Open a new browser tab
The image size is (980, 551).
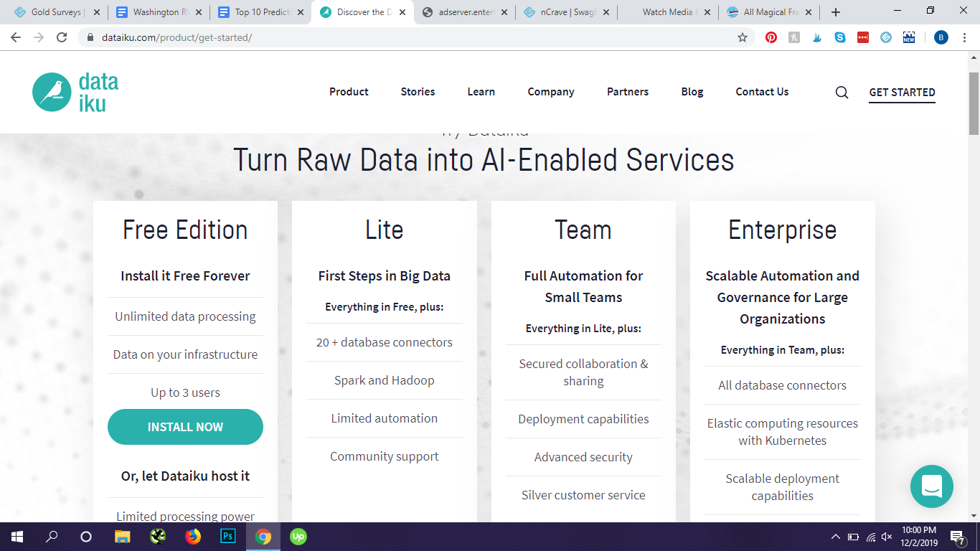[836, 12]
